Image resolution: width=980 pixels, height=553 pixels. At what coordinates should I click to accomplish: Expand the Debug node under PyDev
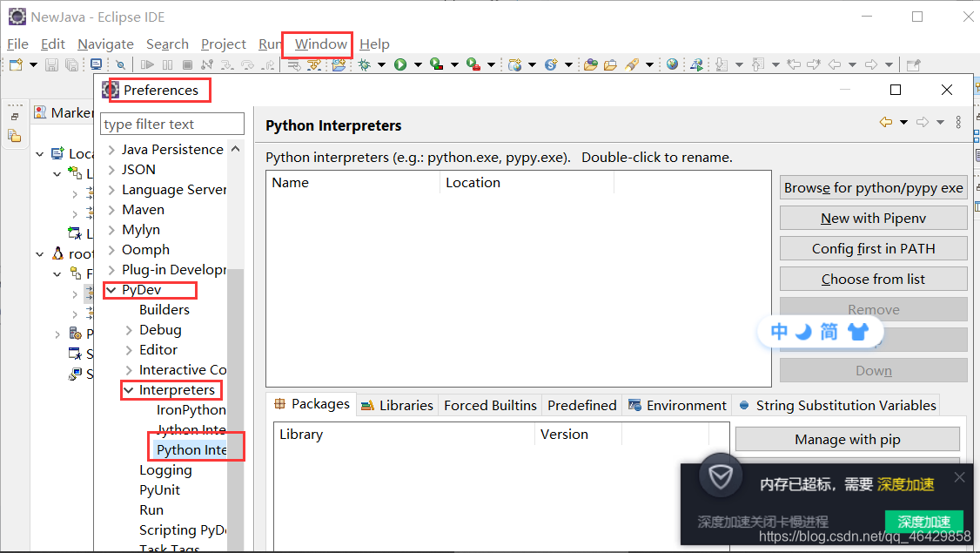tap(129, 330)
